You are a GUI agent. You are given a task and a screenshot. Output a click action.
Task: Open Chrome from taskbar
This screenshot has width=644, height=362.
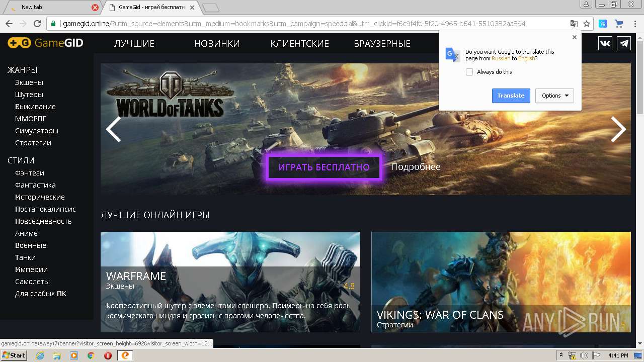point(91,355)
